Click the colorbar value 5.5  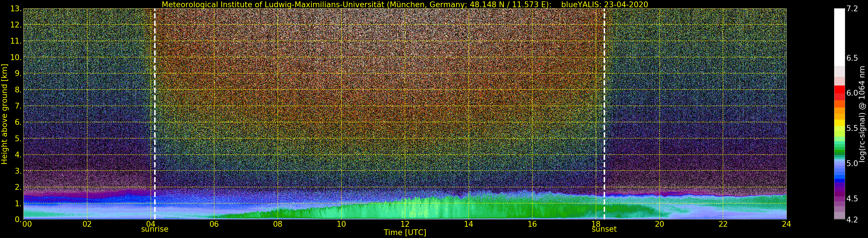(x=852, y=128)
